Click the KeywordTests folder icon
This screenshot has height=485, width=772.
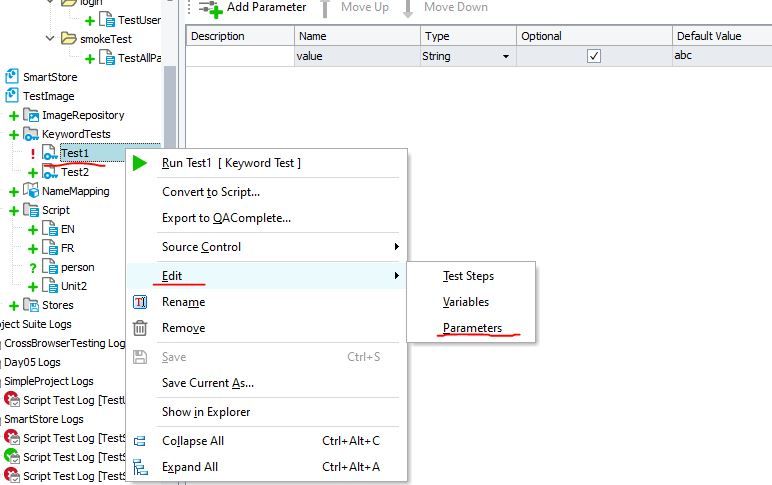click(x=31, y=134)
